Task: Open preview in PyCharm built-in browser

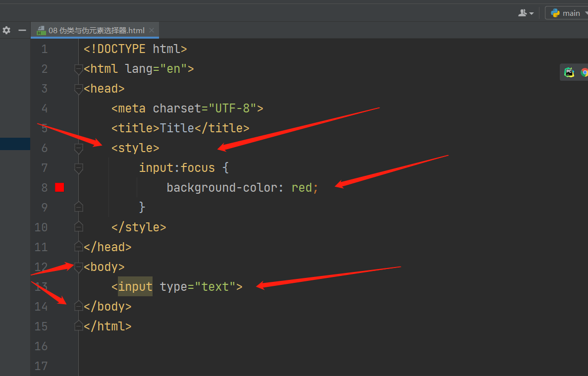Action: pyautogui.click(x=569, y=72)
